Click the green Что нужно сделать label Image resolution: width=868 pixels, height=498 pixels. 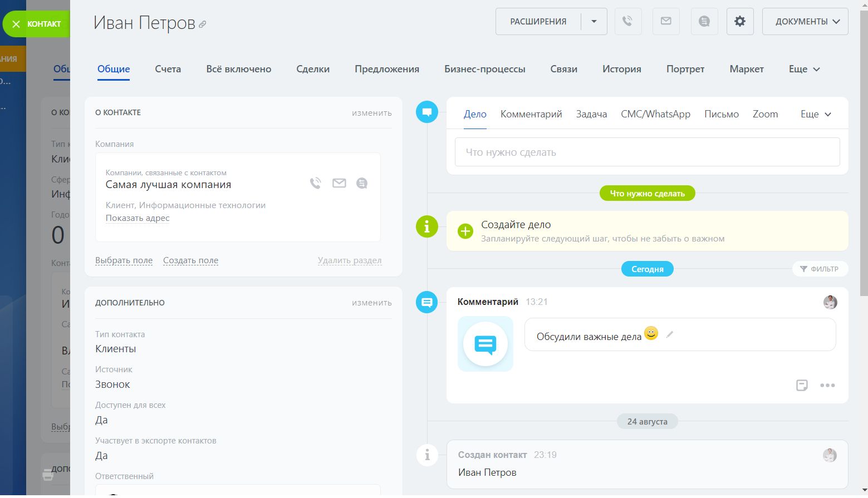[x=648, y=193]
